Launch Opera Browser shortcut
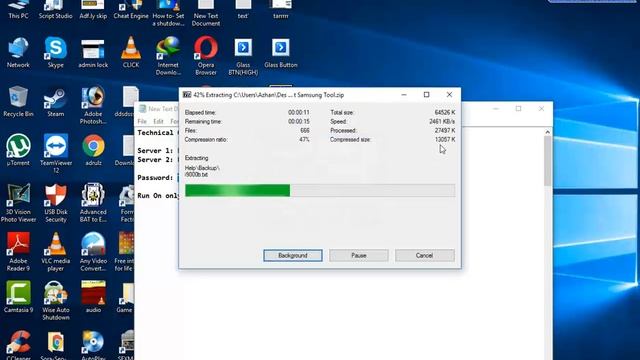Screen dimensions: 640x360 pyautogui.click(x=206, y=56)
